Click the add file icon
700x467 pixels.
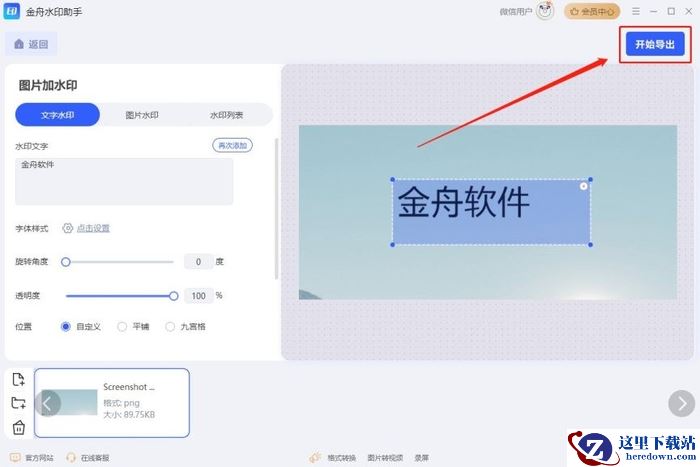[x=18, y=379]
